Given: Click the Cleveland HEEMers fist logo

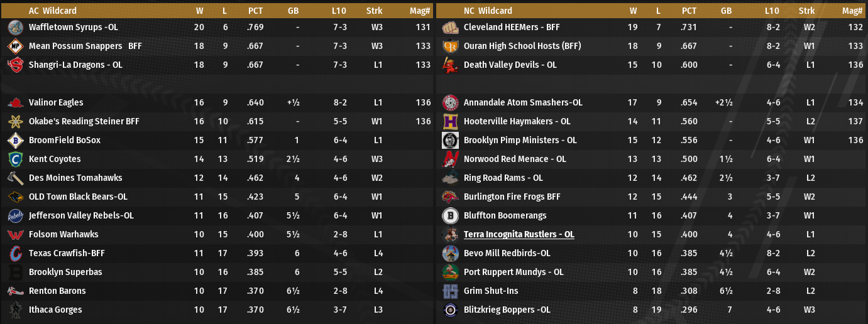Looking at the screenshot, I should (x=450, y=28).
